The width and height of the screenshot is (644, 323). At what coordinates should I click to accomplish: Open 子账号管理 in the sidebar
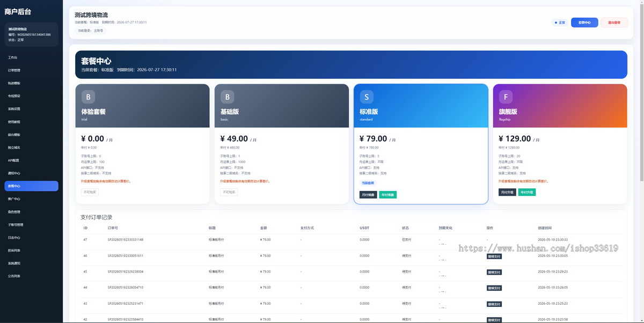(x=31, y=225)
